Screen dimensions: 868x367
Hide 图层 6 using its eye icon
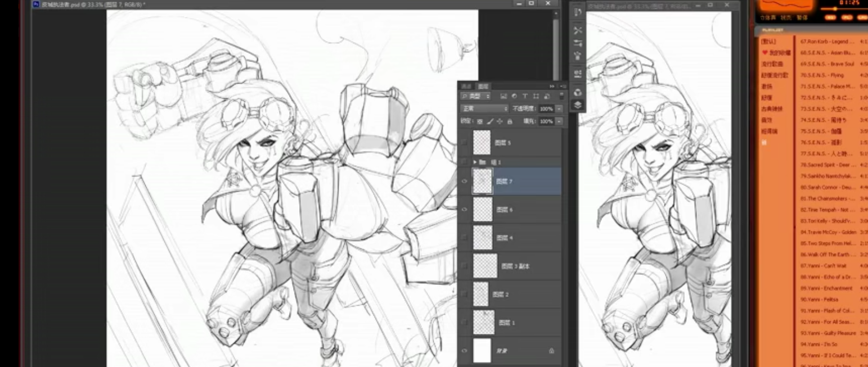click(465, 210)
